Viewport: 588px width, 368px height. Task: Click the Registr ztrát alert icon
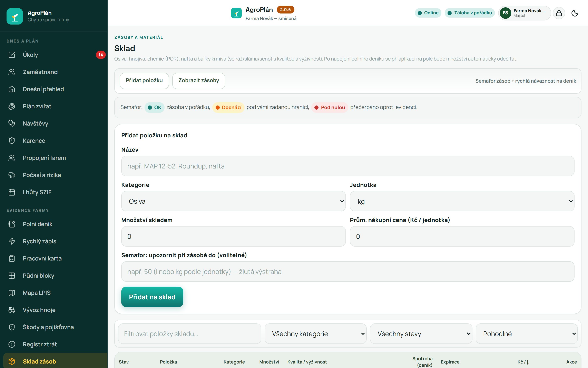click(x=12, y=344)
